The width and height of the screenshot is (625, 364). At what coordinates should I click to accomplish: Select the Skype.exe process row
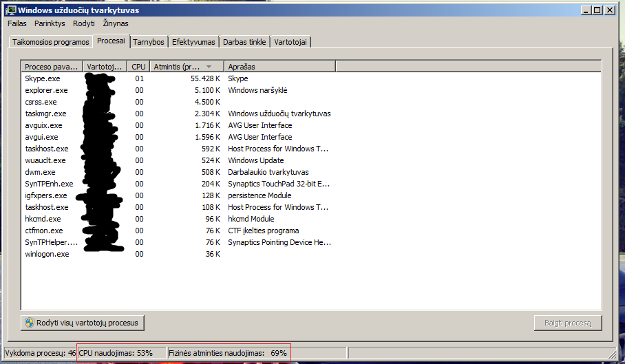(x=311, y=78)
